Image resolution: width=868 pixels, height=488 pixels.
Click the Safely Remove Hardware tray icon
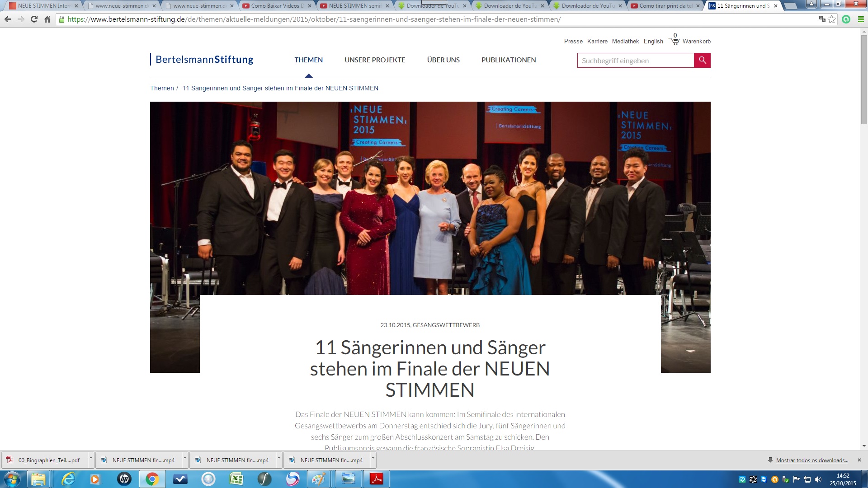(x=786, y=479)
